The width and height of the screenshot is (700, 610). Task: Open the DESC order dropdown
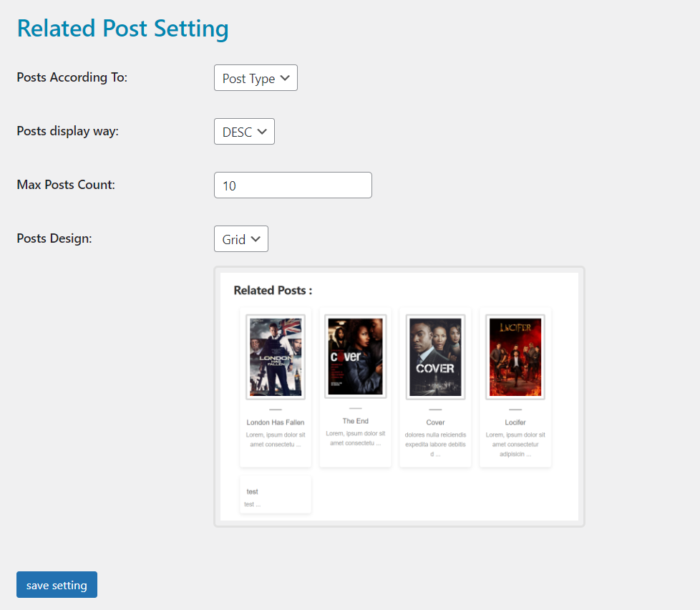pyautogui.click(x=244, y=131)
